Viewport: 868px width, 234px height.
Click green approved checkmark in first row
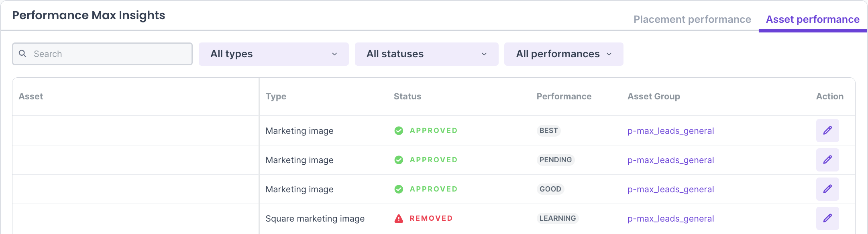pos(398,131)
